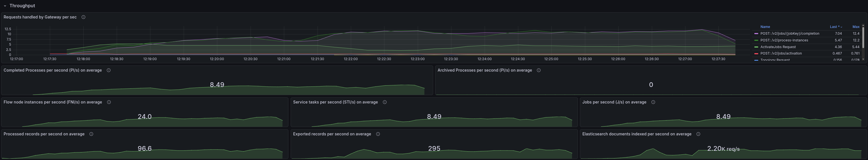Click info icon beside Exported records title

coord(378,134)
